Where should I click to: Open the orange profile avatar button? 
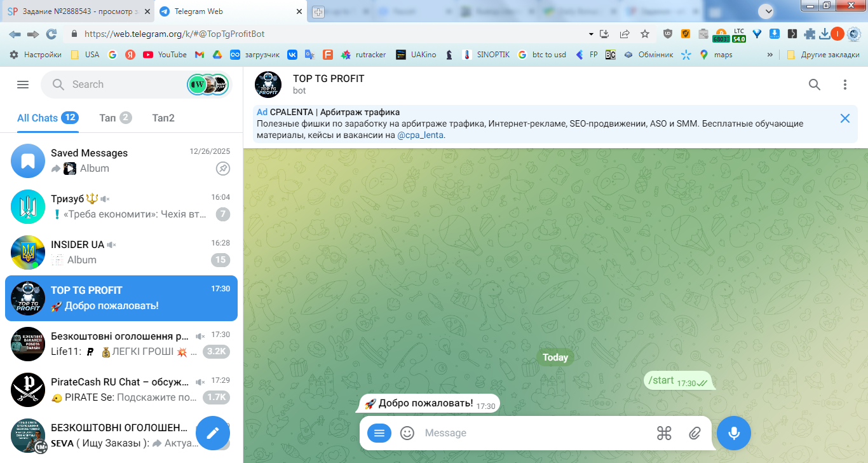click(x=837, y=34)
